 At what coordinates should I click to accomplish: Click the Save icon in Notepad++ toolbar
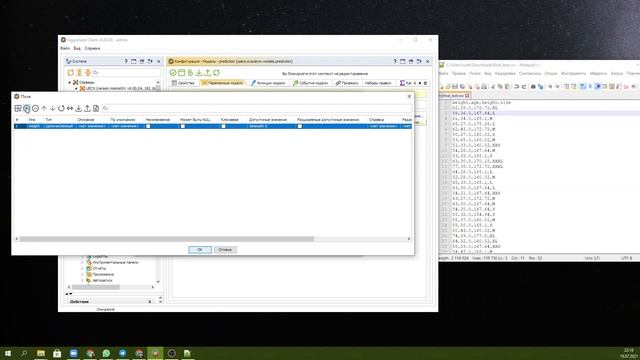coord(455,87)
